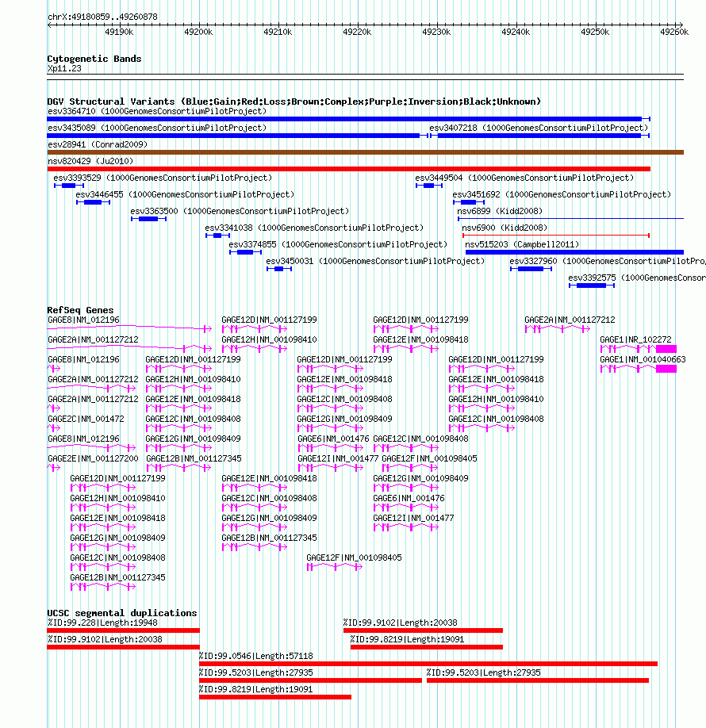Viewport: 706px width, 728px height.
Task: Click the 49260k ruler tick label
Action: pos(674,32)
